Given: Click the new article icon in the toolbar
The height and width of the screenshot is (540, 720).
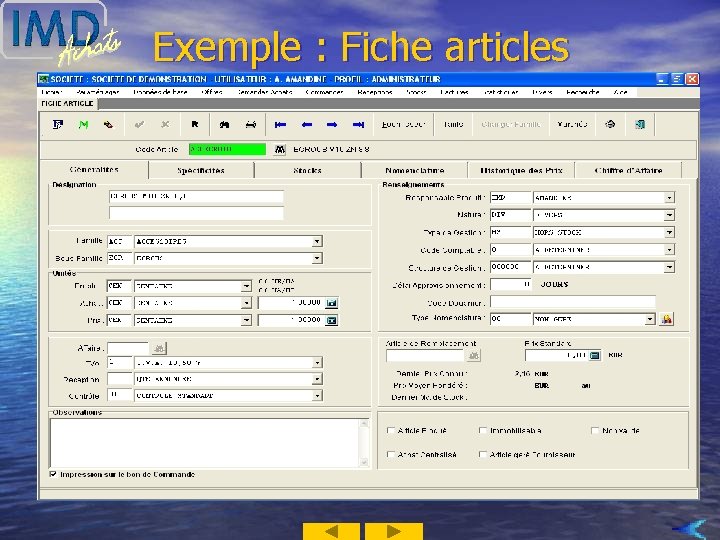Looking at the screenshot, I should (x=58, y=124).
